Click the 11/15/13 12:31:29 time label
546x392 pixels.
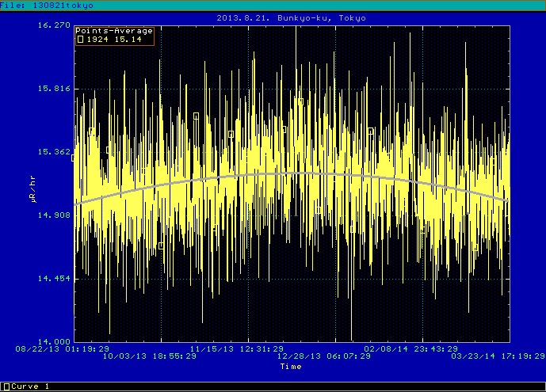point(237,348)
